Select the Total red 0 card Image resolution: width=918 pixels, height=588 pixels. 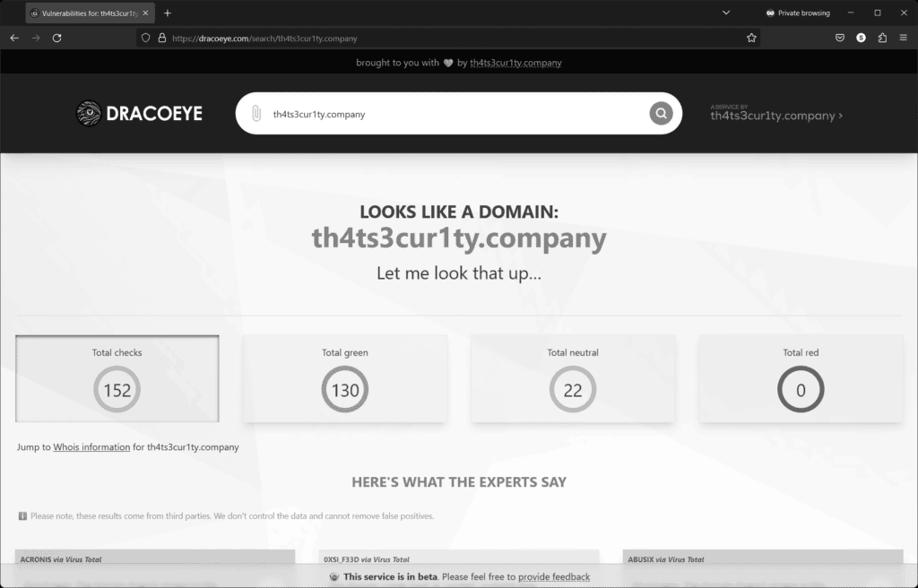pos(801,378)
